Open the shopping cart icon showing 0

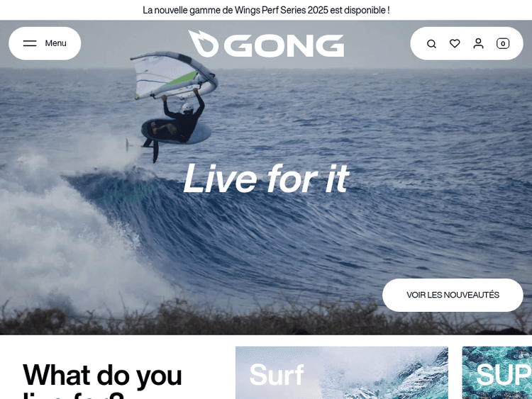(x=502, y=43)
